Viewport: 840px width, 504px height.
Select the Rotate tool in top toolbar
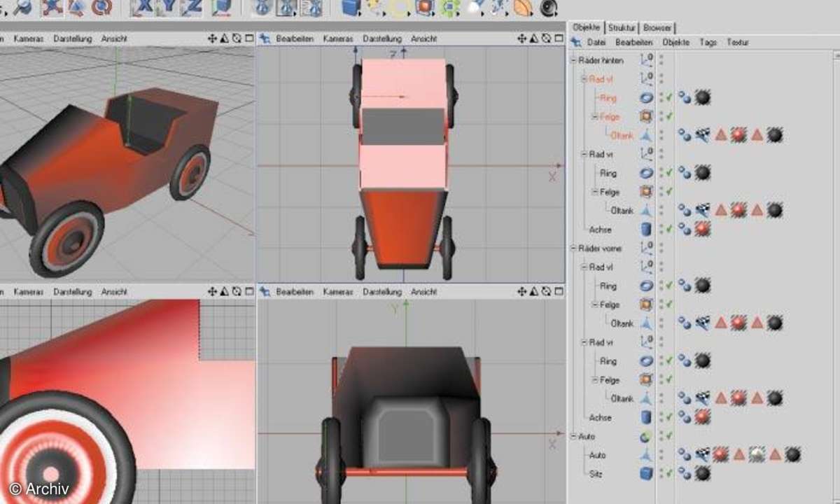tap(102, 8)
